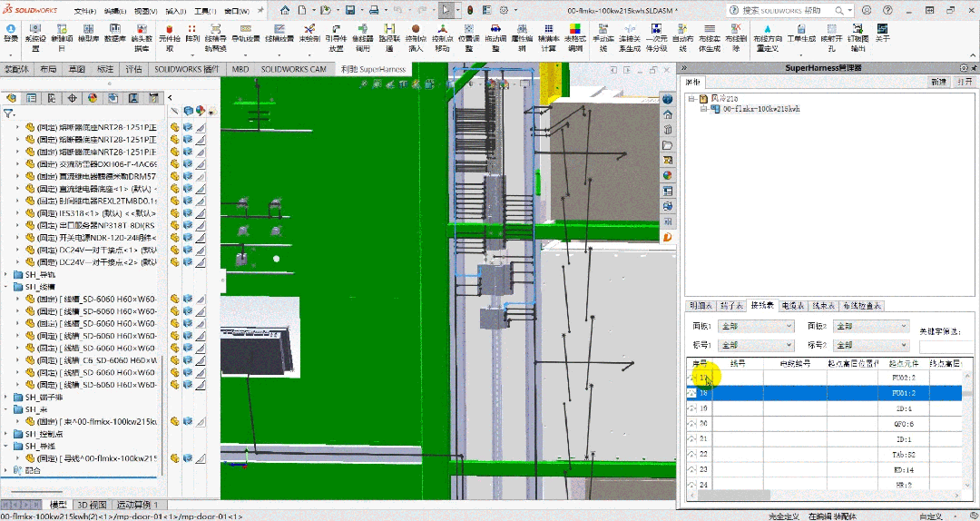
Task: Click the 元件拾取 component pick tool
Action: (x=170, y=38)
